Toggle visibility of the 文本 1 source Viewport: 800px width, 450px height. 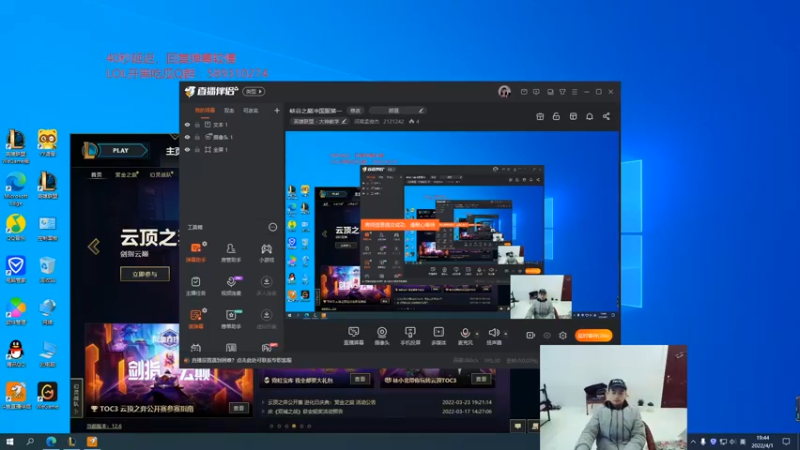coord(187,124)
